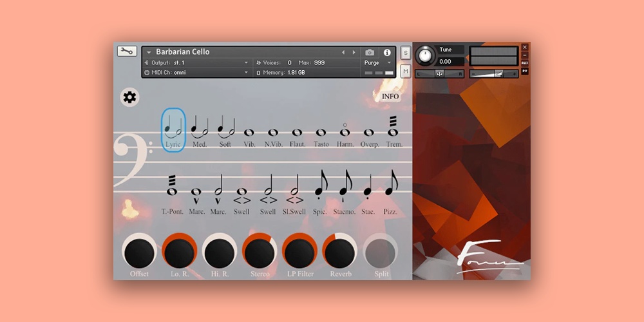Pick the Spic. spiccato articulation
Viewport: 644px width, 322px height.
318,187
